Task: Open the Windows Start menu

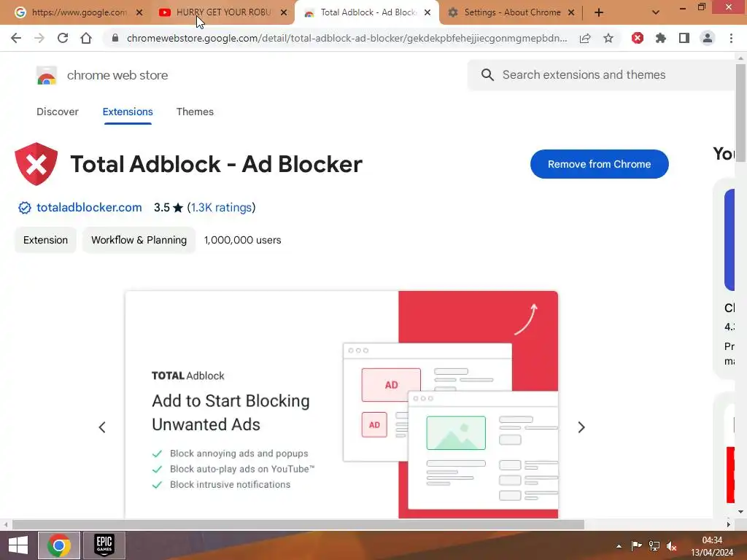Action: point(18,545)
